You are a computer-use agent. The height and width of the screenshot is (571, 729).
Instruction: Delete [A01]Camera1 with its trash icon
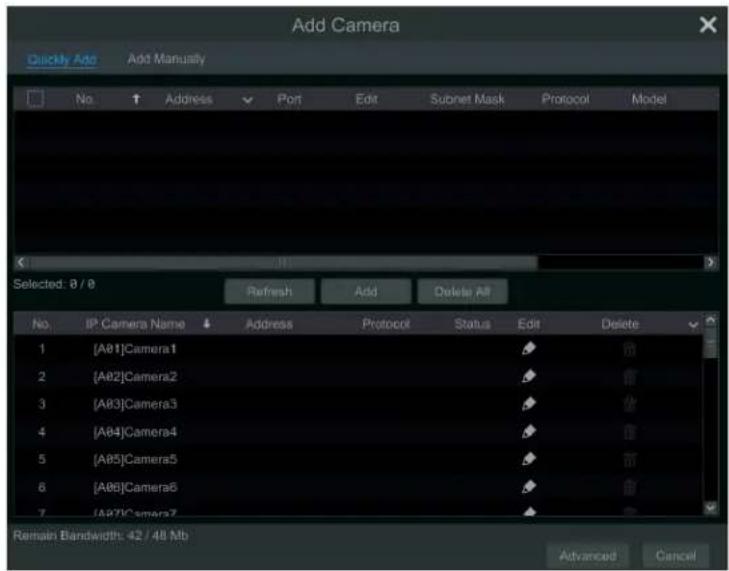pyautogui.click(x=629, y=349)
